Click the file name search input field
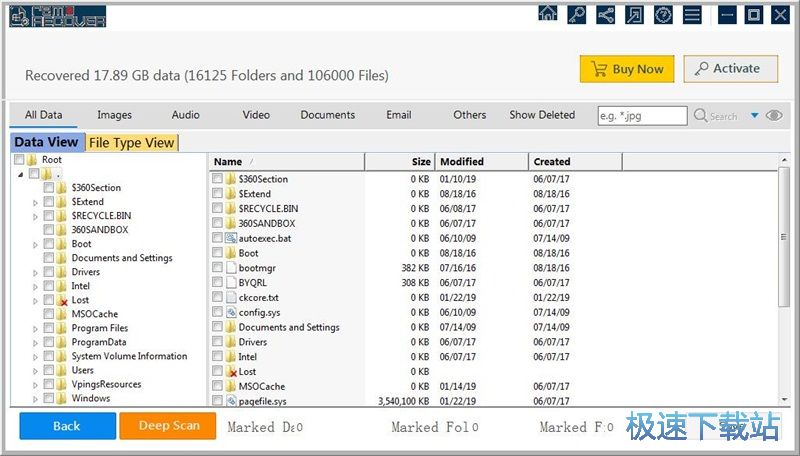The width and height of the screenshot is (800, 456). pos(642,116)
